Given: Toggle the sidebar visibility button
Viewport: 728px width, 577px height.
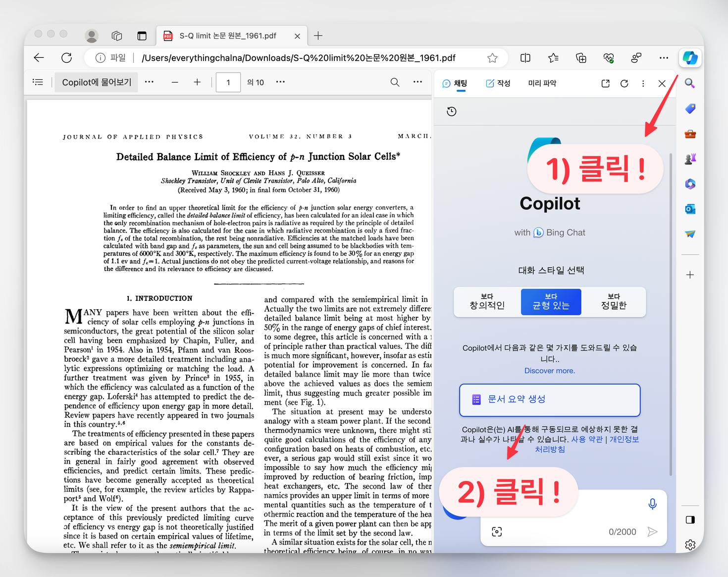Looking at the screenshot, I should click(690, 520).
